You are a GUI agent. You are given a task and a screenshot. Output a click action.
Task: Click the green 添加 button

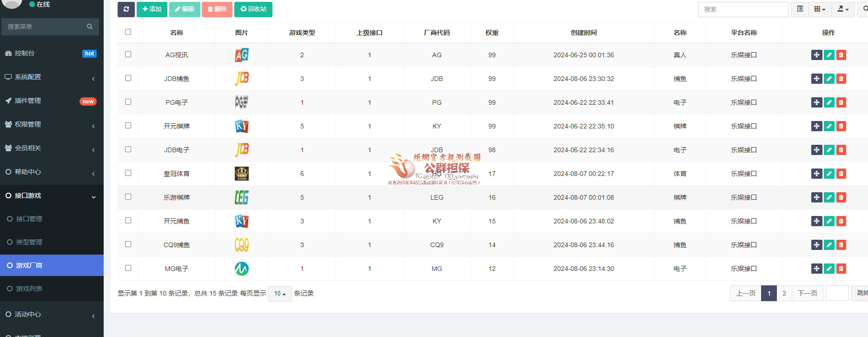click(x=152, y=9)
